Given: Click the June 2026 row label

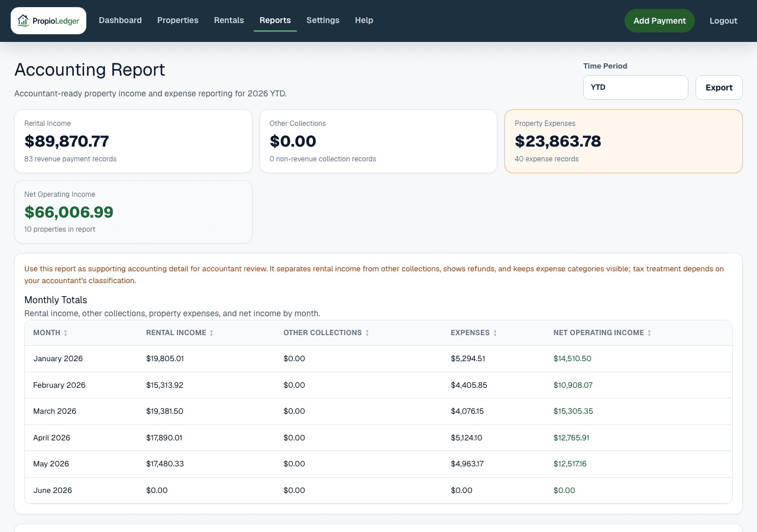Looking at the screenshot, I should pos(53,491).
